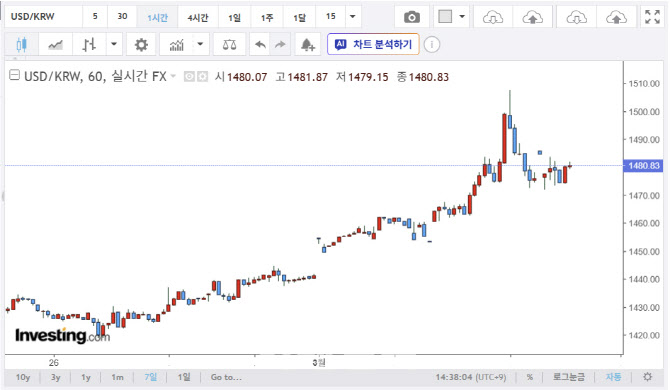This screenshot has width=670, height=390.
Task: Set range to 7일
Action: (x=150, y=377)
